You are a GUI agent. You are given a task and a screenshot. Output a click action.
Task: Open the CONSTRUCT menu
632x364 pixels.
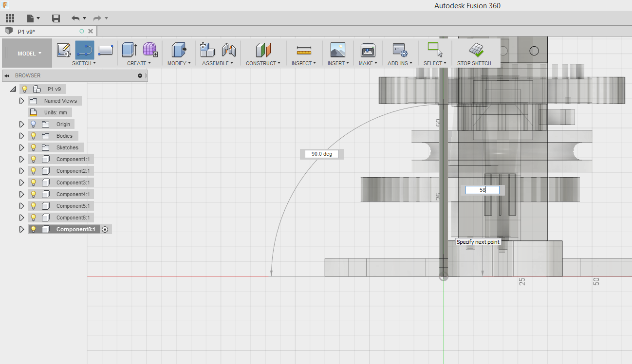263,63
